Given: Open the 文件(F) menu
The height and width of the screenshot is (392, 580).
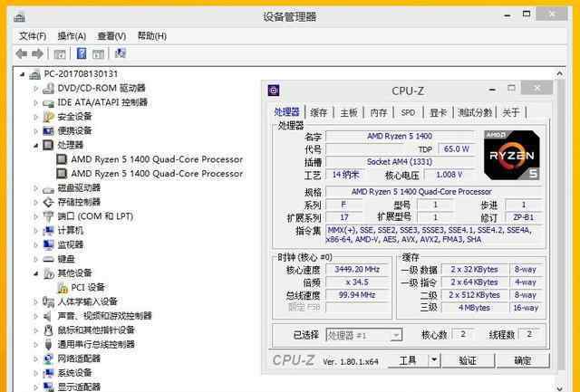Looking at the screenshot, I should click(33, 36).
